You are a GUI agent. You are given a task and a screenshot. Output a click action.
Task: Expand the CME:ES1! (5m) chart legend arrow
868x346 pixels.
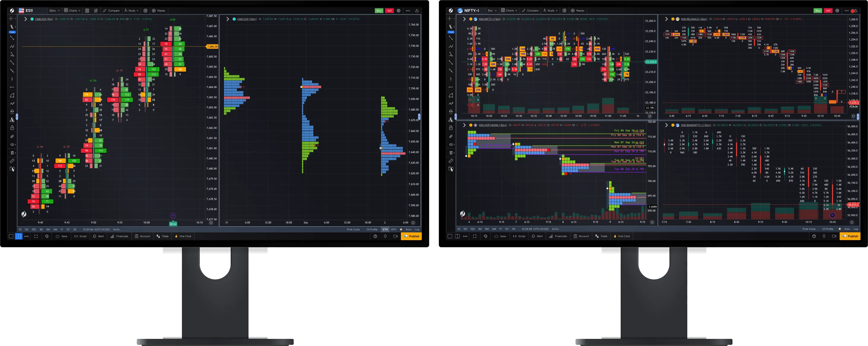pos(25,19)
